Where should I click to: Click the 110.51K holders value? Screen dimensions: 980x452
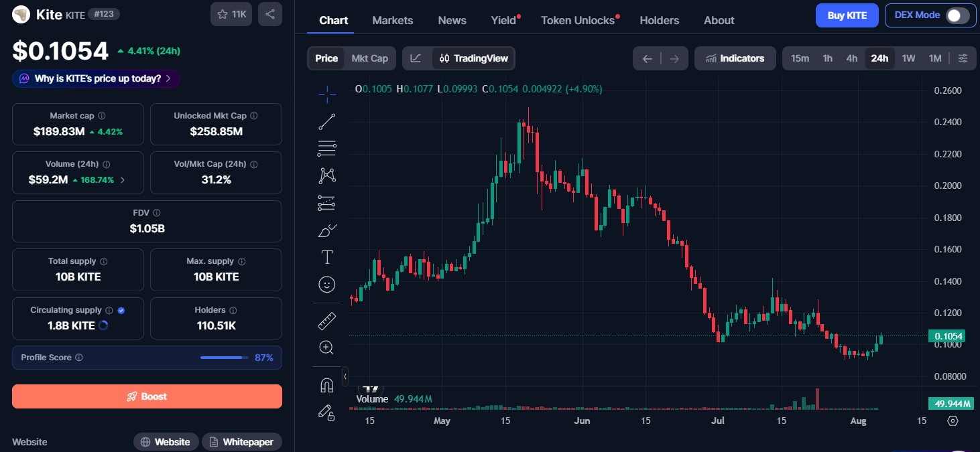click(x=216, y=325)
